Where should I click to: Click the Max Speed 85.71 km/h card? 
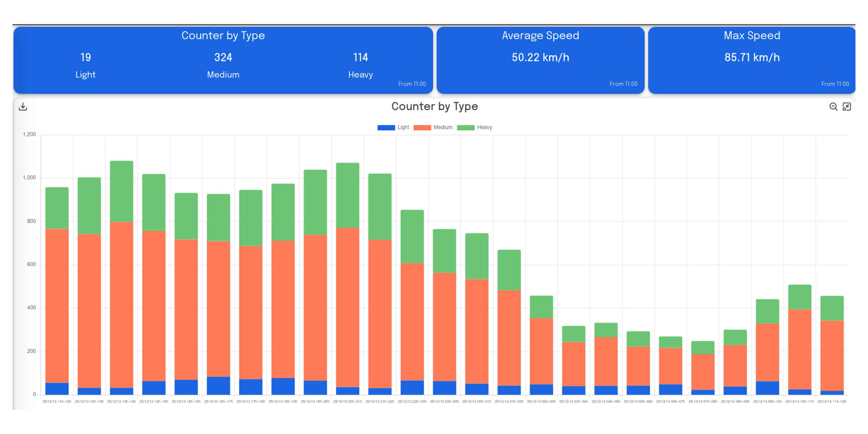pos(752,58)
